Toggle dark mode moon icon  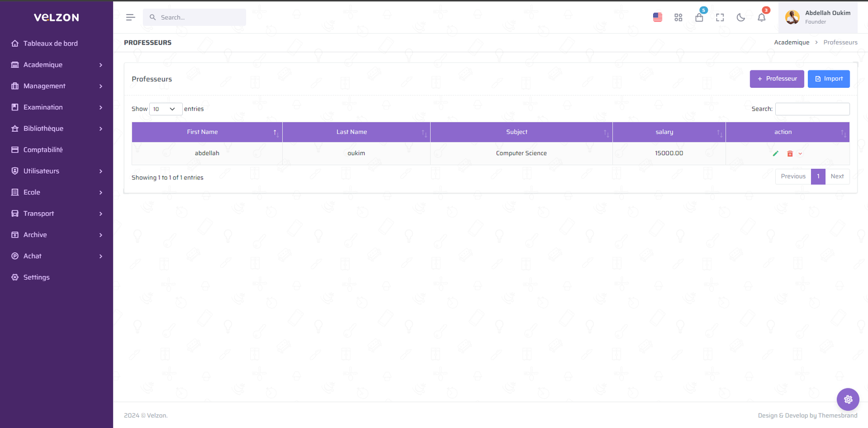click(741, 17)
